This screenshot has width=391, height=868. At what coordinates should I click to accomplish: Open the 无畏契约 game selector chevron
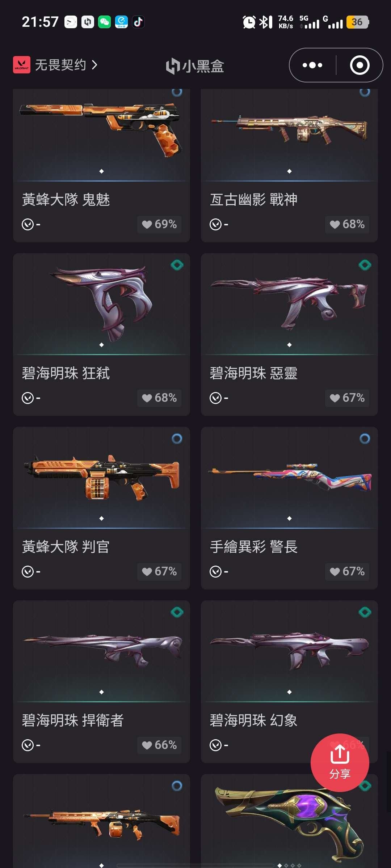click(x=95, y=65)
